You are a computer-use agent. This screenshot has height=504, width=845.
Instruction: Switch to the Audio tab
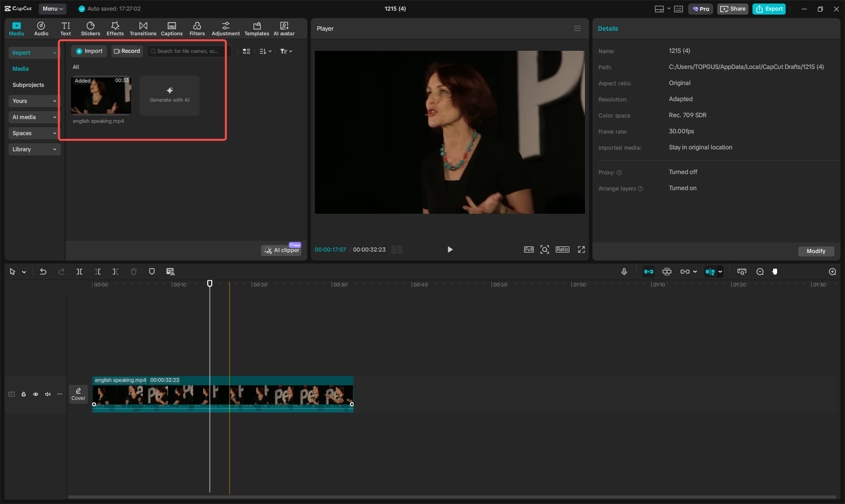pyautogui.click(x=41, y=28)
